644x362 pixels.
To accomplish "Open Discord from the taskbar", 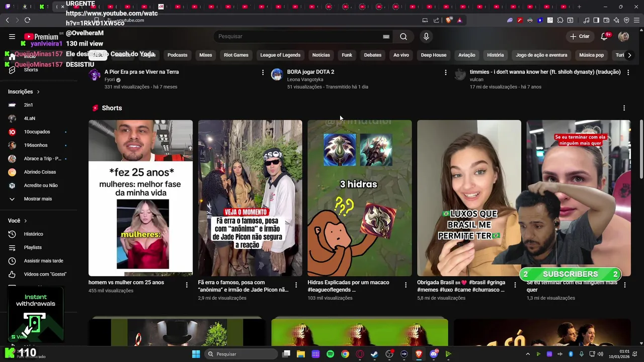I will [434, 354].
